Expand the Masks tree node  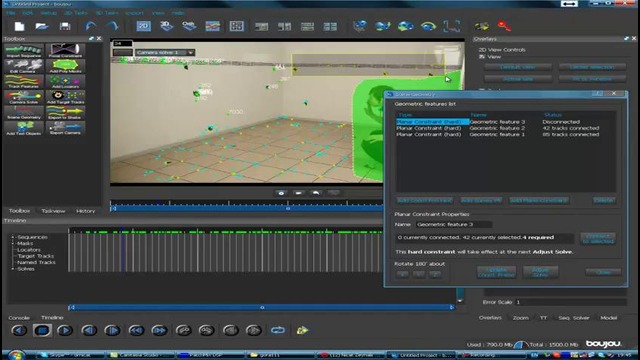click(13, 243)
